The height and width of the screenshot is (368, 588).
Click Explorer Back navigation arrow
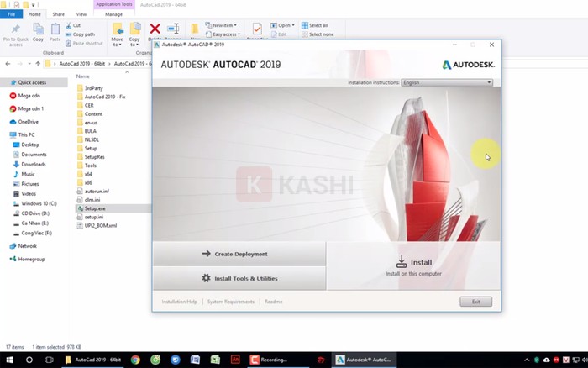point(8,64)
